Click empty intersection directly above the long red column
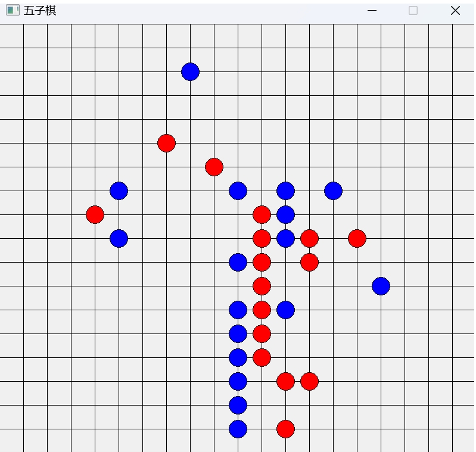476x452 pixels. pos(262,191)
